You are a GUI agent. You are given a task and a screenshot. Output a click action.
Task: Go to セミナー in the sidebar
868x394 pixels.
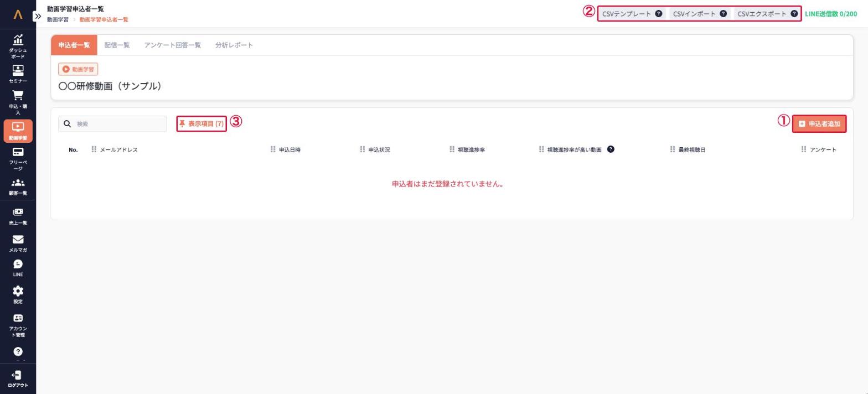click(18, 74)
